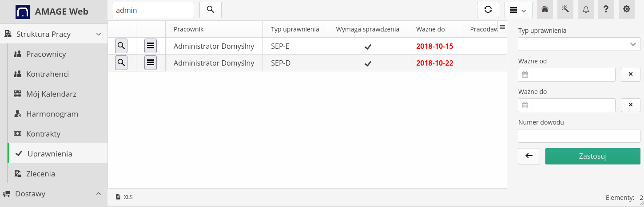Go to Harmonogram menu item
Image resolution: width=644 pixels, height=207 pixels.
(52, 114)
